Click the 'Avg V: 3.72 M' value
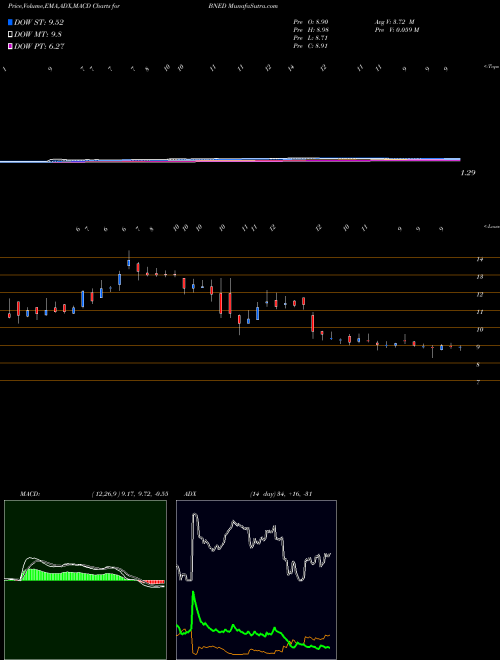Screen dimensions: 500x660 (394, 21)
